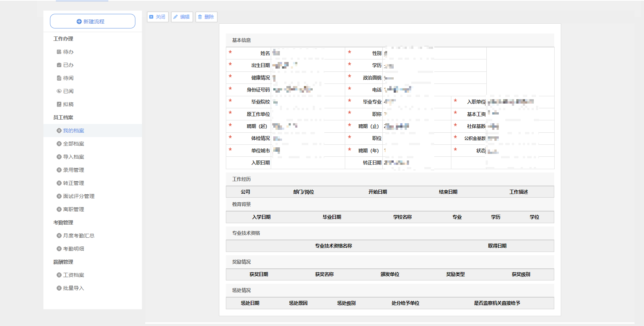
Task: Click the trash icon on 删除 button
Action: coord(200,17)
